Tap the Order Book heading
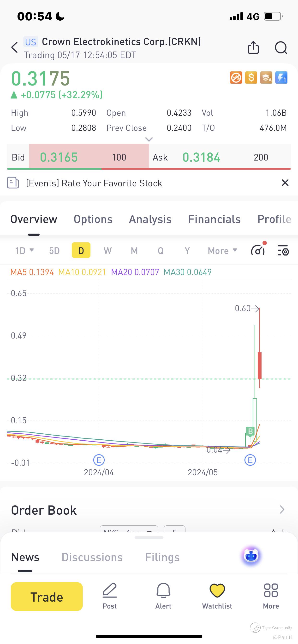The height and width of the screenshot is (644, 298). (44, 510)
